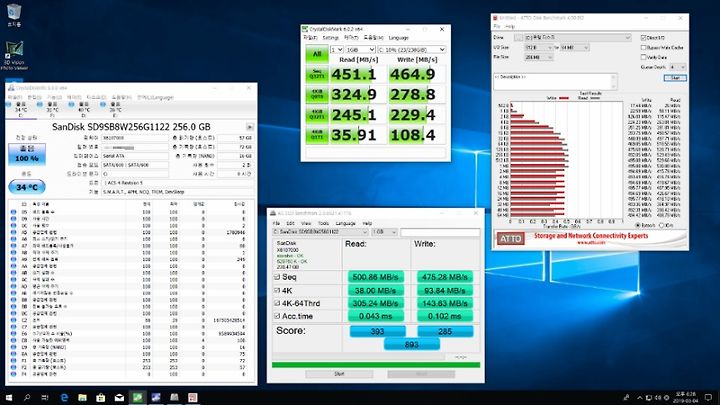720x405 pixels.
Task: Toggle the Seq test checkbox in AS SSD
Action: 277,276
